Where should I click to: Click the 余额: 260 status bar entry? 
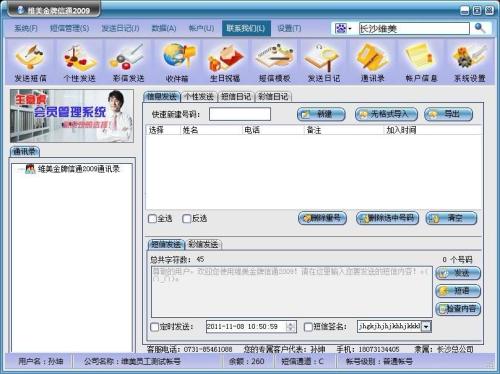(x=247, y=361)
